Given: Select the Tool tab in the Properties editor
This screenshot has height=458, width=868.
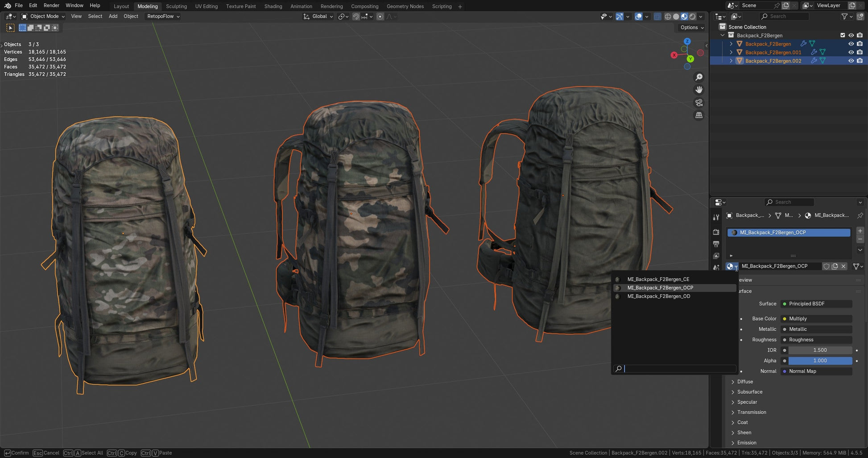Looking at the screenshot, I should (x=716, y=217).
